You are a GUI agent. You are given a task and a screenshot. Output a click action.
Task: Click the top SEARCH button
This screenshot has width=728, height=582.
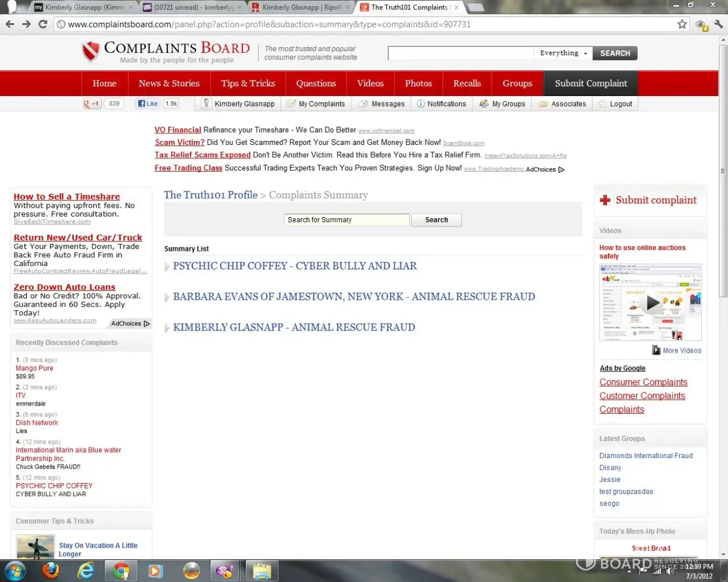pos(615,53)
